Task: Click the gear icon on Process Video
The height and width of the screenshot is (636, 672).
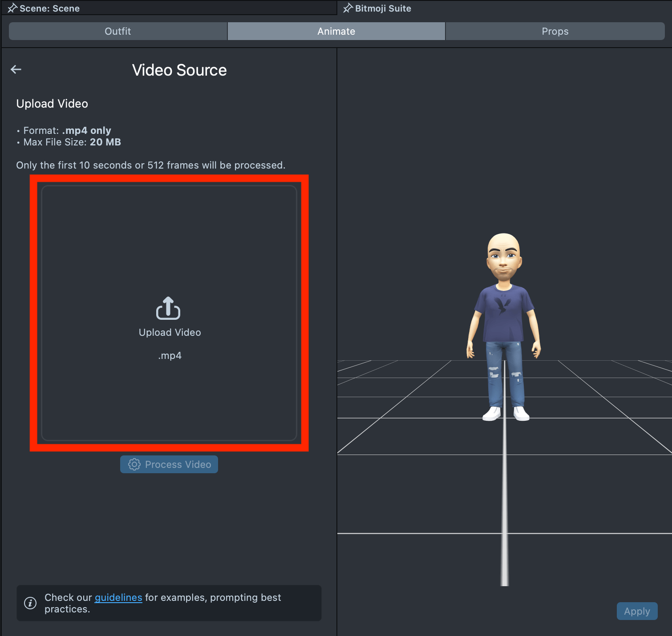Action: 134,464
